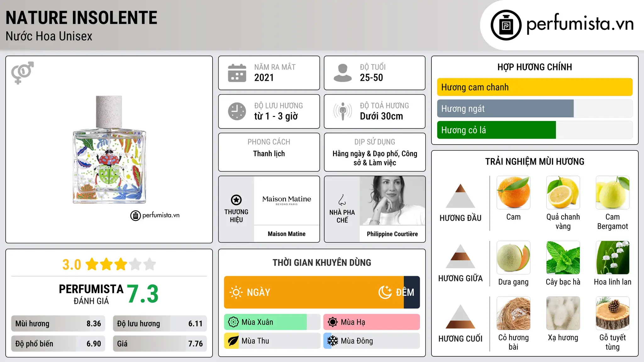
Task: Click the Dưới 30cm value
Action: 381,116
